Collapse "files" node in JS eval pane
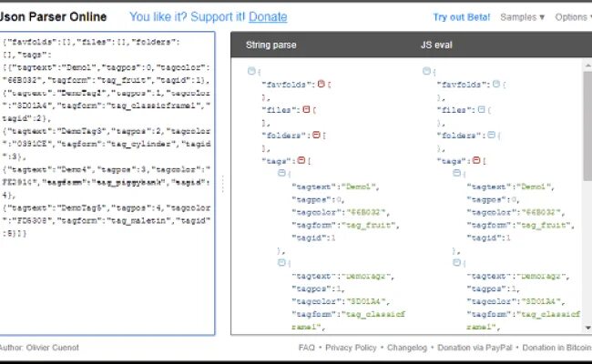The width and height of the screenshot is (592, 364). click(481, 109)
